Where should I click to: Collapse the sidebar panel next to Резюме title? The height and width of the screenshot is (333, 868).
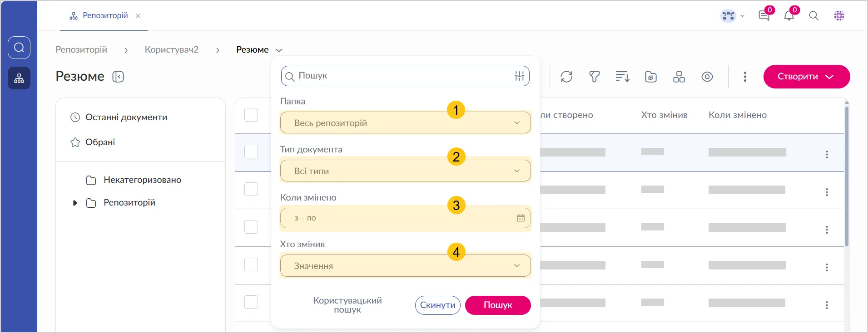[118, 77]
